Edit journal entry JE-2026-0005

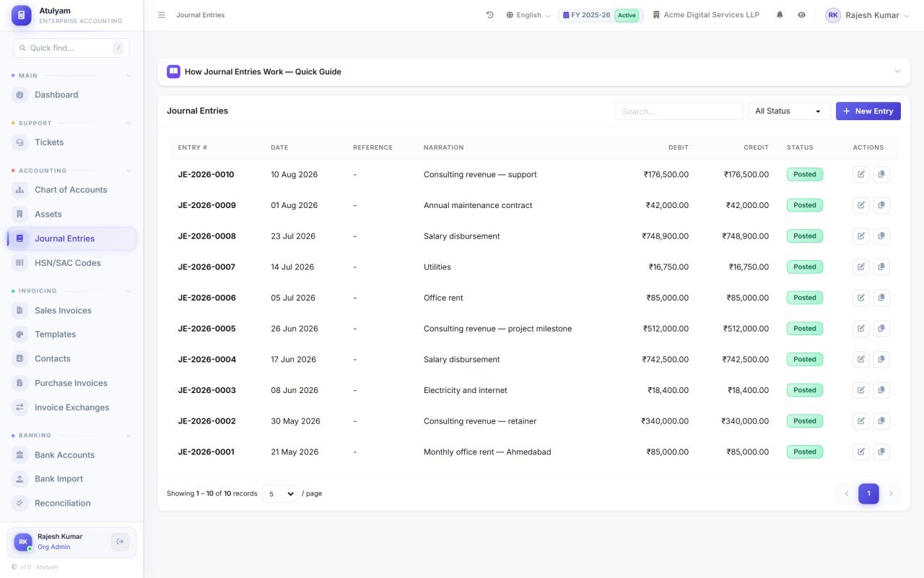click(x=860, y=329)
